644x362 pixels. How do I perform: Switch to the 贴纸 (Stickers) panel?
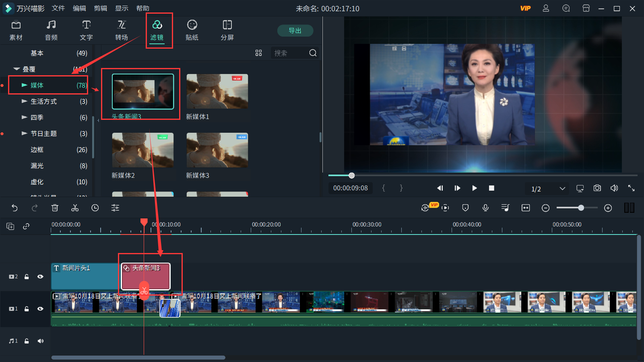click(x=192, y=30)
